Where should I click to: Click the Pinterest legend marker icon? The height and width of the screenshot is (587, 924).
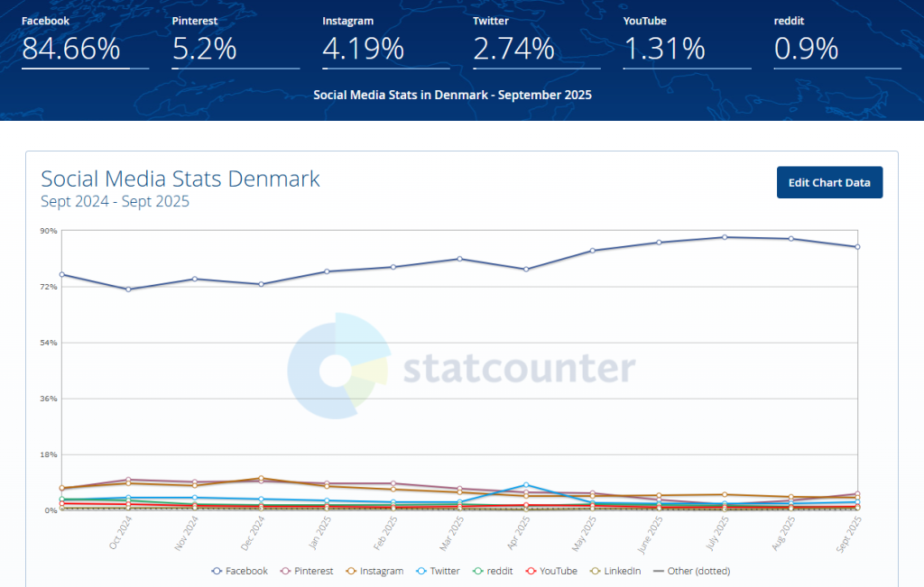[x=285, y=571]
